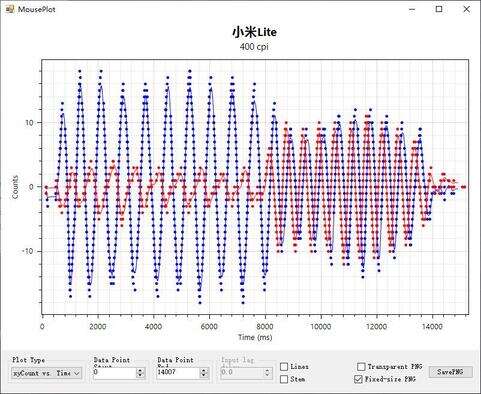This screenshot has height=394, width=481.
Task: Click the 400 cpi subtitle
Action: tap(254, 46)
